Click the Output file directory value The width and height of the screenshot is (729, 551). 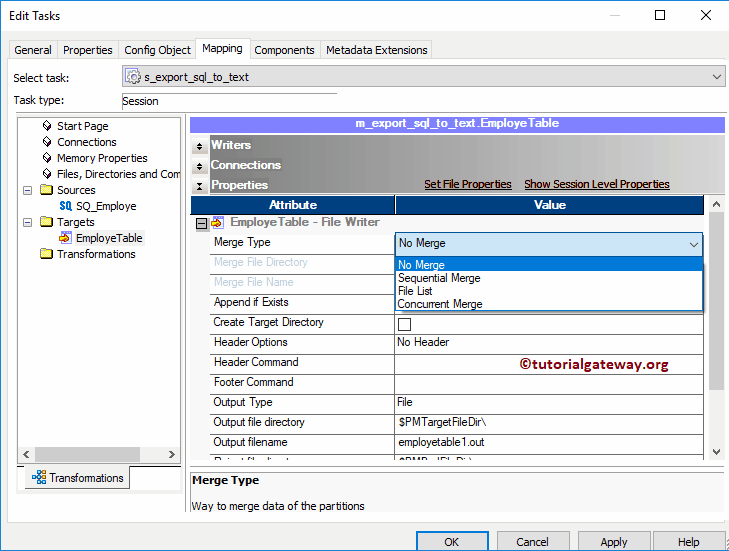tap(549, 422)
